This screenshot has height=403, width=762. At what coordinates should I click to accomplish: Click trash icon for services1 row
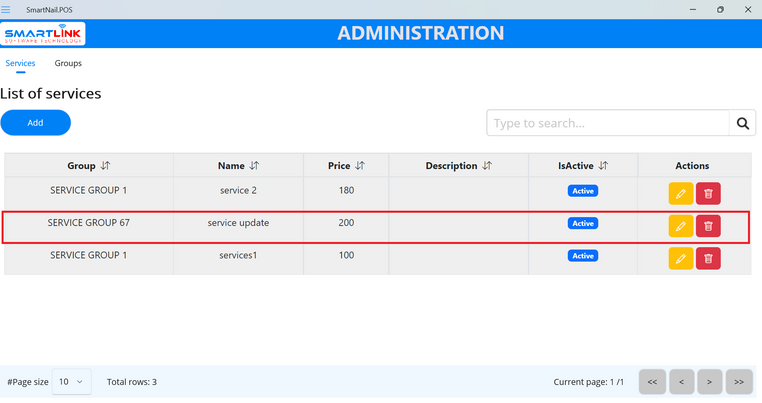[x=708, y=259]
